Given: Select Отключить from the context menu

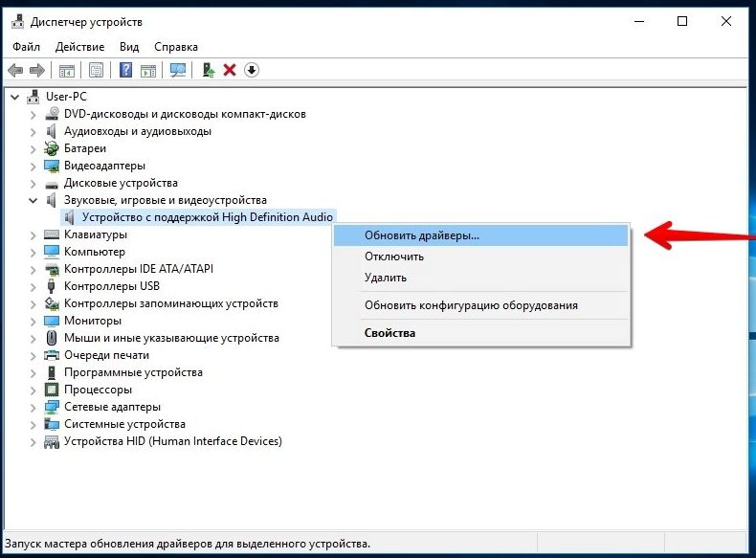Looking at the screenshot, I should coord(394,257).
